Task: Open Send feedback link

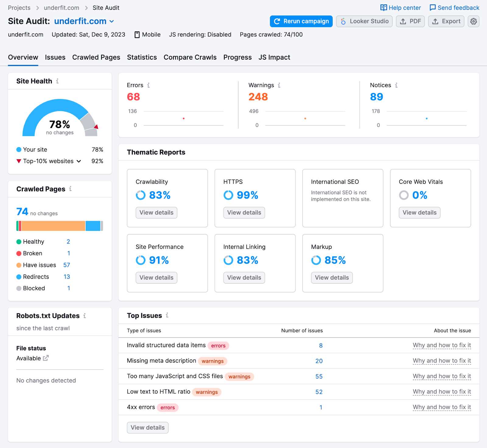Action: (454, 8)
